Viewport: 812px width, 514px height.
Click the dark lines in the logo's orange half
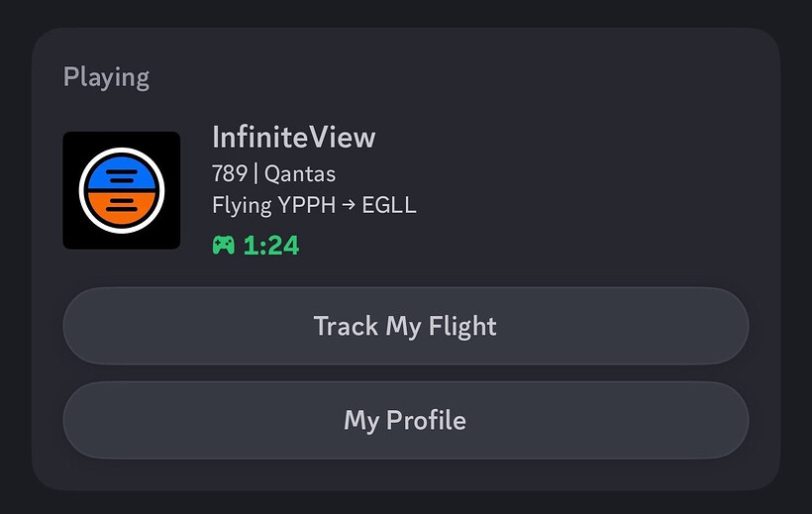[x=121, y=205]
